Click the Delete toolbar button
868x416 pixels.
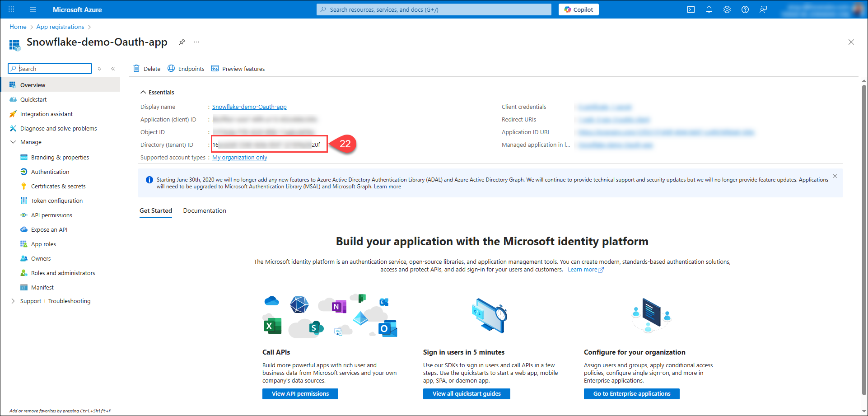[147, 69]
